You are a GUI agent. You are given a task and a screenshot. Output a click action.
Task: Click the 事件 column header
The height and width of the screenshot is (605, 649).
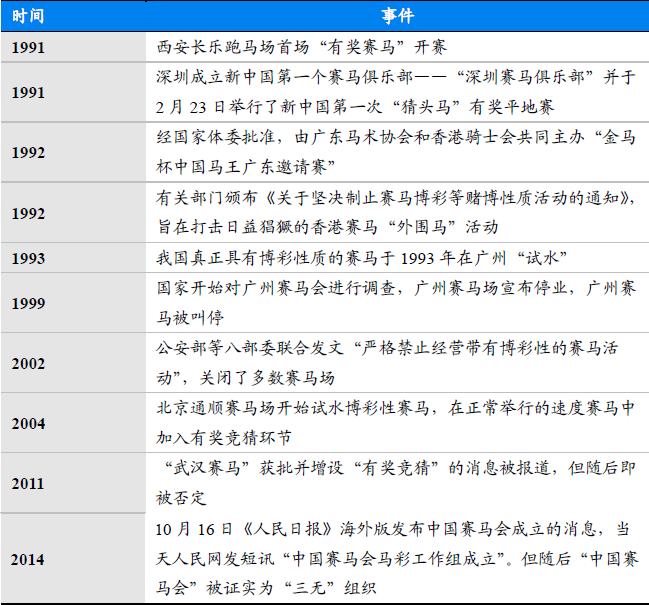[x=397, y=16]
